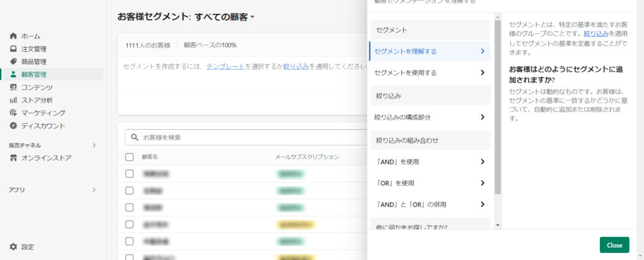Click the Online Store storefront icon

click(x=13, y=158)
